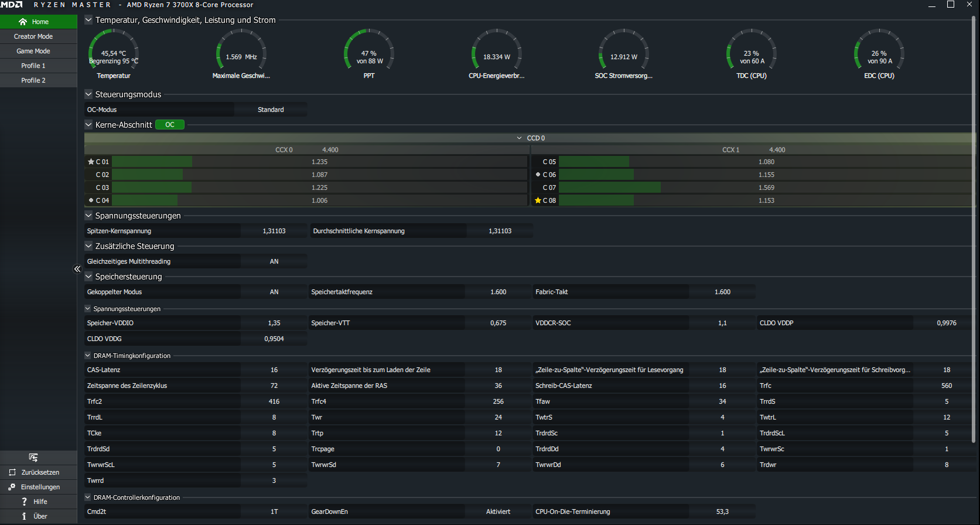The height and width of the screenshot is (525, 980).
Task: Click the C 02 core frequency bar
Action: pyautogui.click(x=320, y=175)
